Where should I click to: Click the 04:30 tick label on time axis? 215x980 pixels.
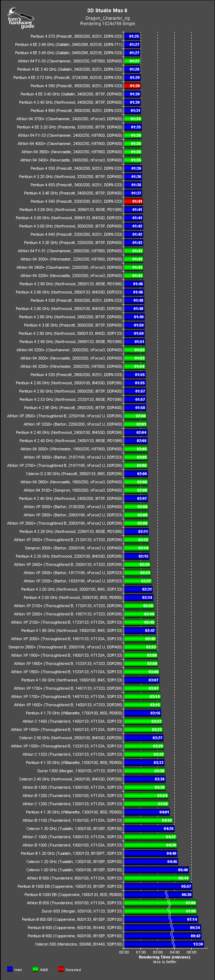pos(175,952)
